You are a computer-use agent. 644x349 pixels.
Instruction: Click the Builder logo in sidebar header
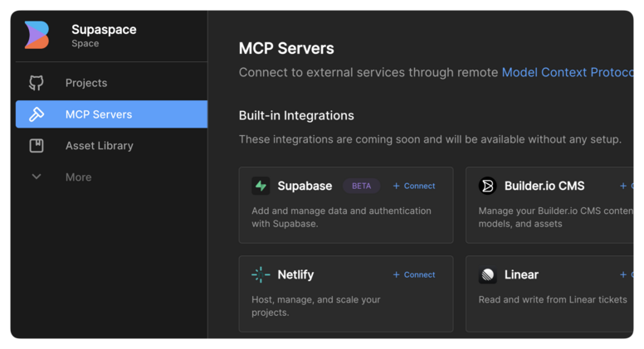37,36
